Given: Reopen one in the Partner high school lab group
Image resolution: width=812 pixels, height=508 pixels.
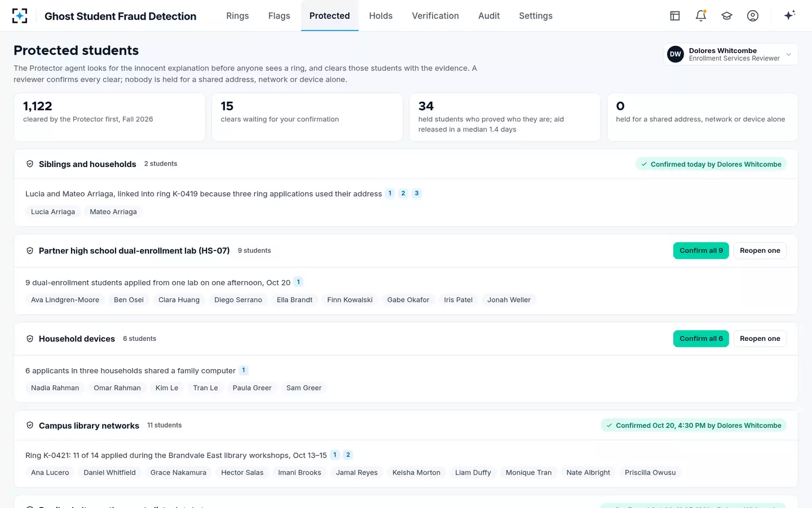Looking at the screenshot, I should pyautogui.click(x=760, y=251).
